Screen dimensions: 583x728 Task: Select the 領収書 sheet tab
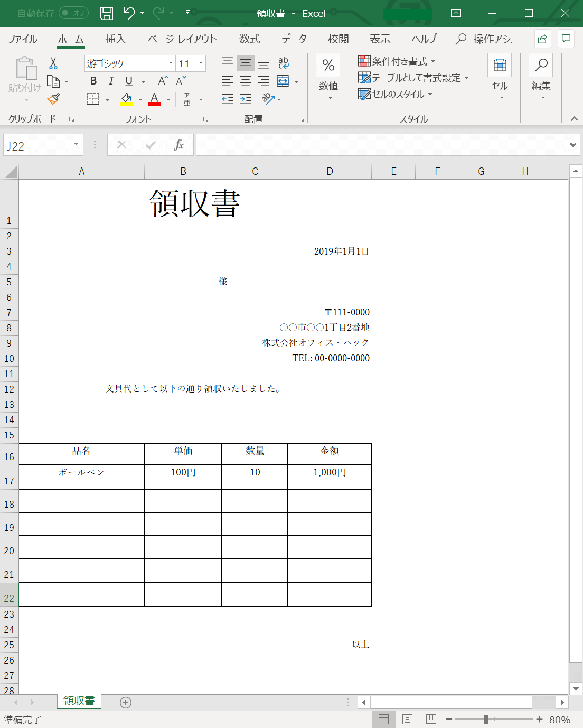click(79, 701)
